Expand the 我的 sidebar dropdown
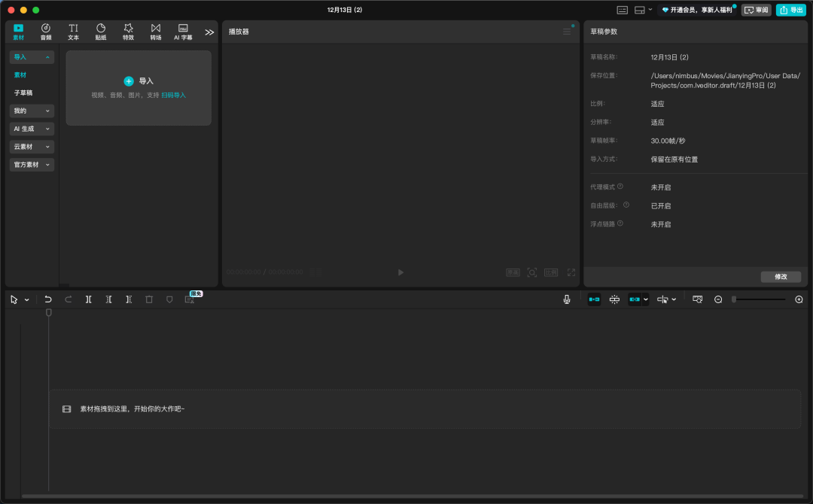The height and width of the screenshot is (504, 813). 31,111
